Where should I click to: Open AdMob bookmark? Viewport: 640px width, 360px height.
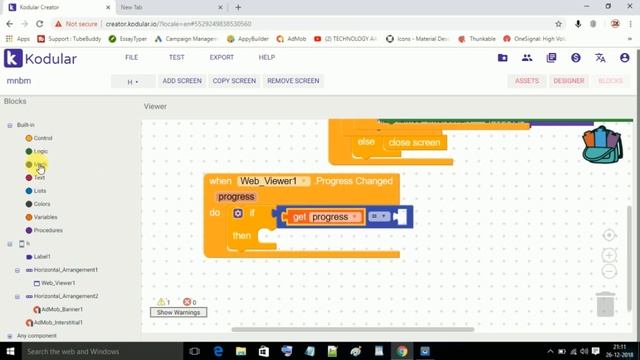(291, 39)
